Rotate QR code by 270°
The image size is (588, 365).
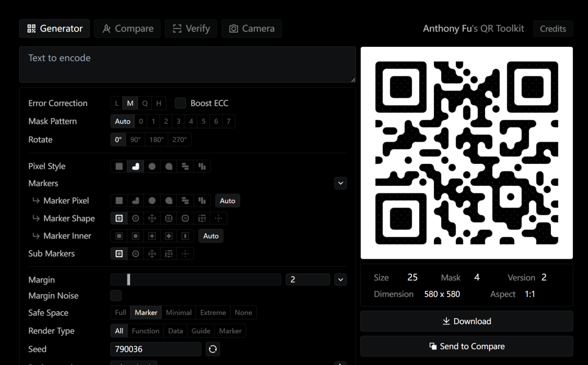click(179, 139)
